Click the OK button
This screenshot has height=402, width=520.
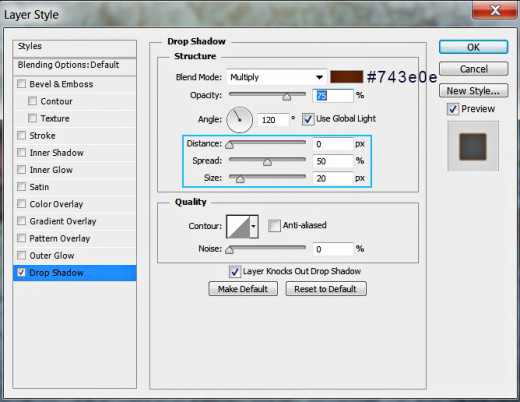point(473,47)
